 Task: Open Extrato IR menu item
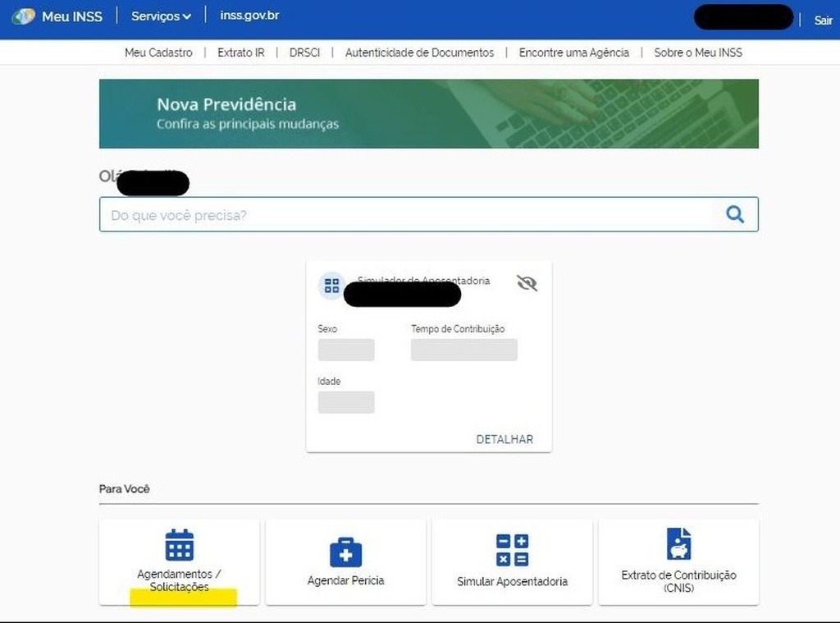point(241,53)
